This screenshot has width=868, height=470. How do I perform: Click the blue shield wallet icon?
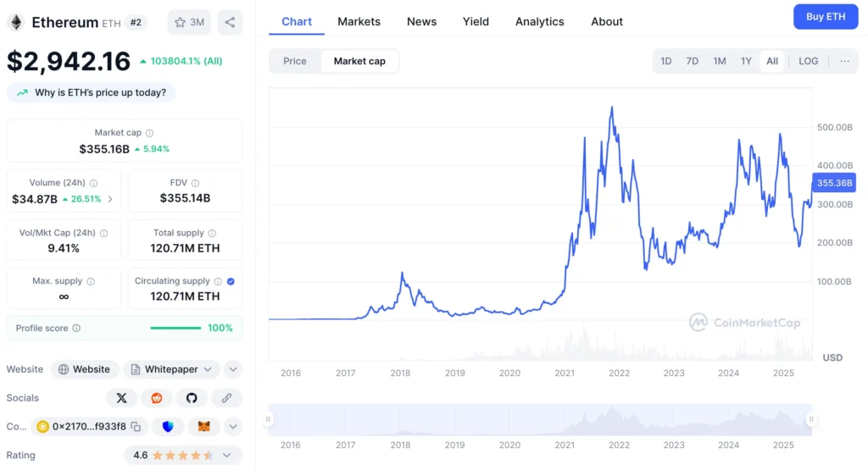click(168, 427)
